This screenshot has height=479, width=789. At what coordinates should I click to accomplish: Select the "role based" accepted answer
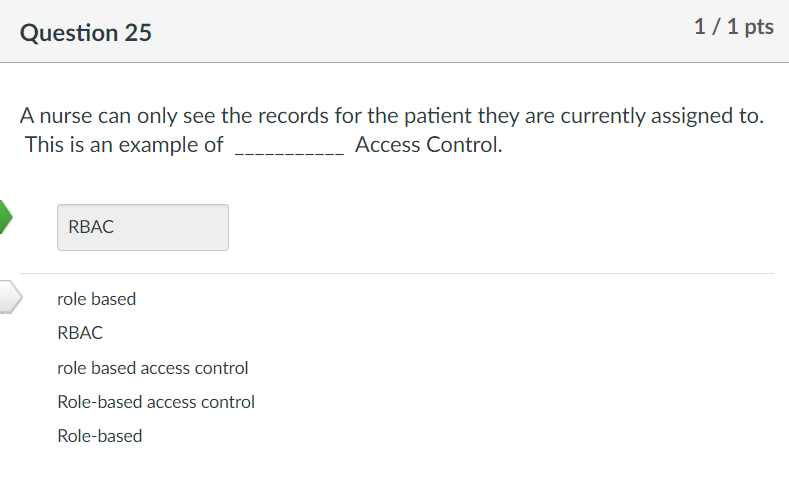tap(97, 299)
